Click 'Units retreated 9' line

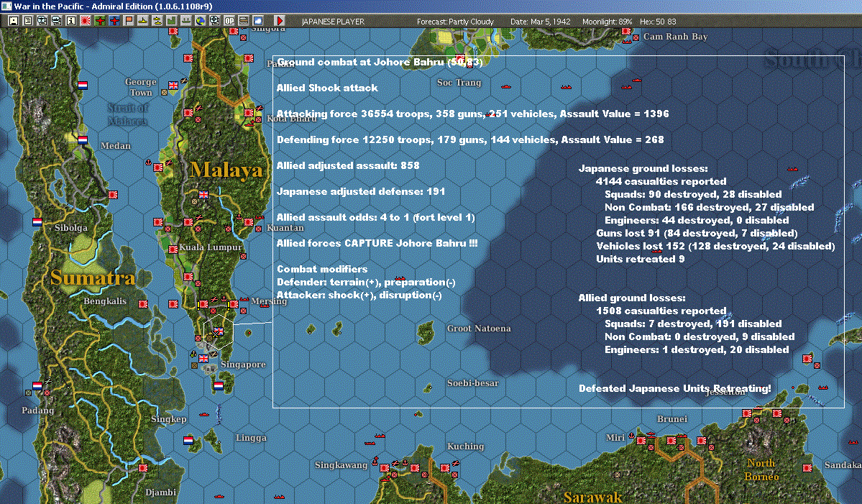[641, 259]
